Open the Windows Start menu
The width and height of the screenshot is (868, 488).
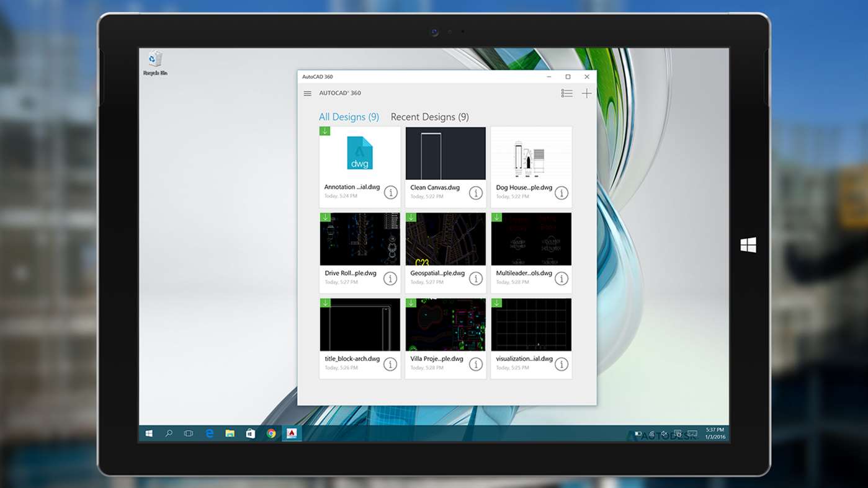149,433
